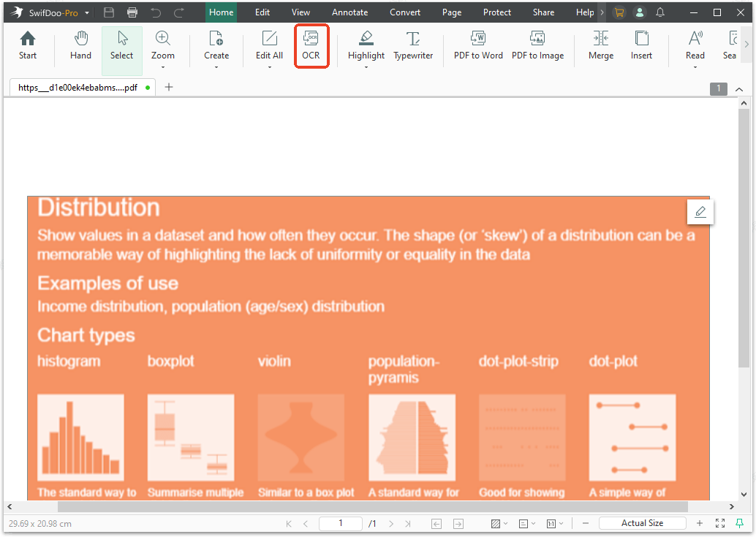
Task: Select the OCR tool
Action: (311, 46)
